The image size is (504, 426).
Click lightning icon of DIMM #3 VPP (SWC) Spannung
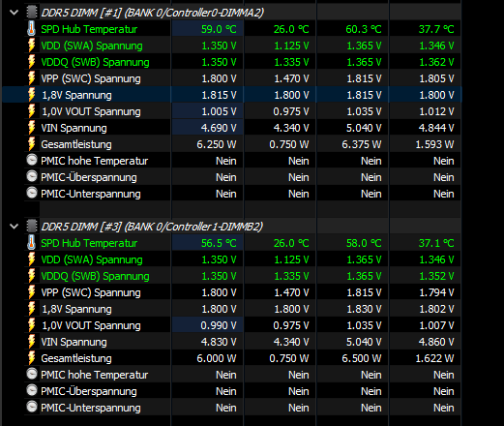(x=32, y=292)
